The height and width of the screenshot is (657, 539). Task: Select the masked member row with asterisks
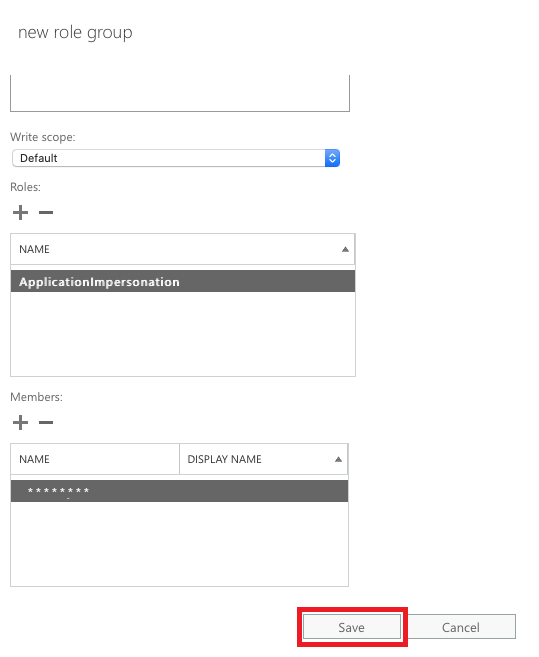coord(179,491)
